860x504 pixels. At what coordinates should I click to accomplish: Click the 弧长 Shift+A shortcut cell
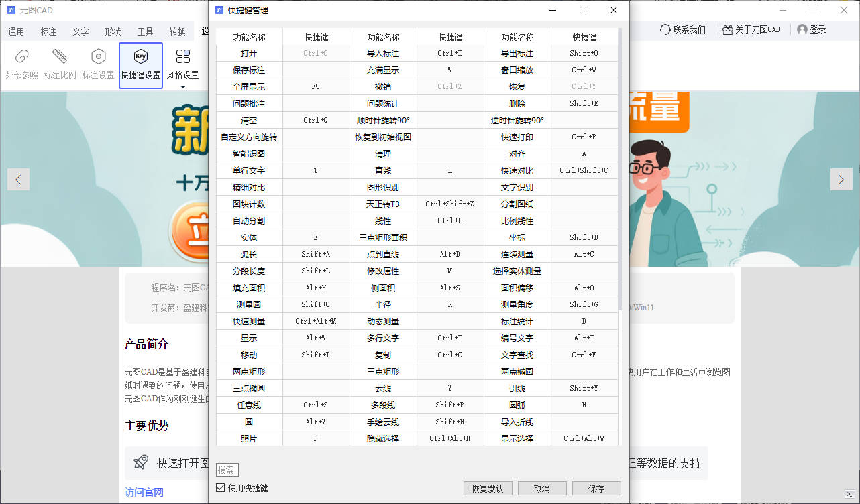pos(316,254)
